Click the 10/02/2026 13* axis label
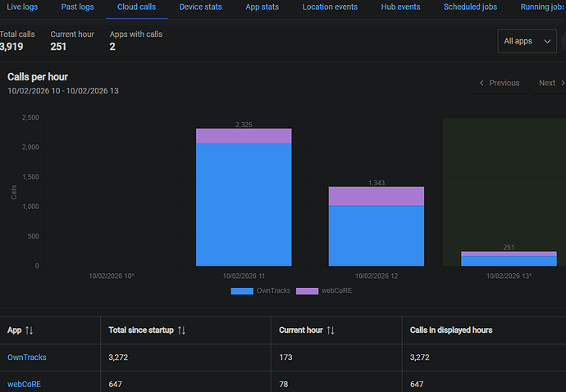 (509, 276)
